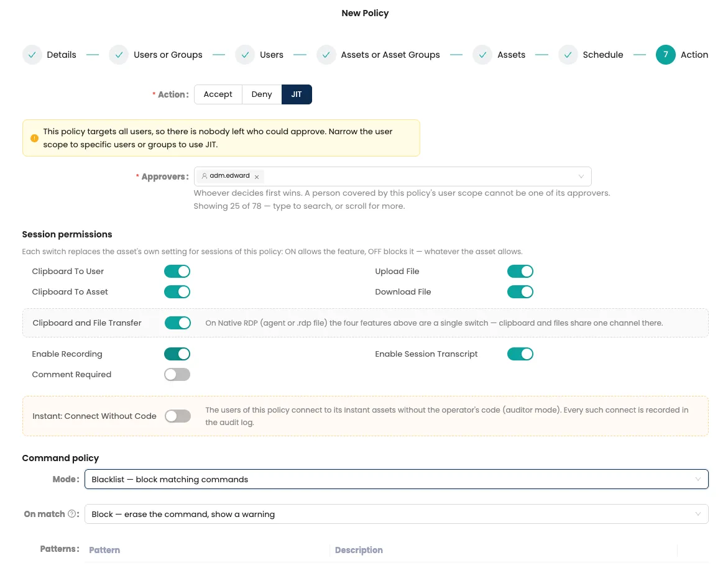Go to Assets or Asset Groups step
The image size is (728, 568).
pyautogui.click(x=390, y=55)
